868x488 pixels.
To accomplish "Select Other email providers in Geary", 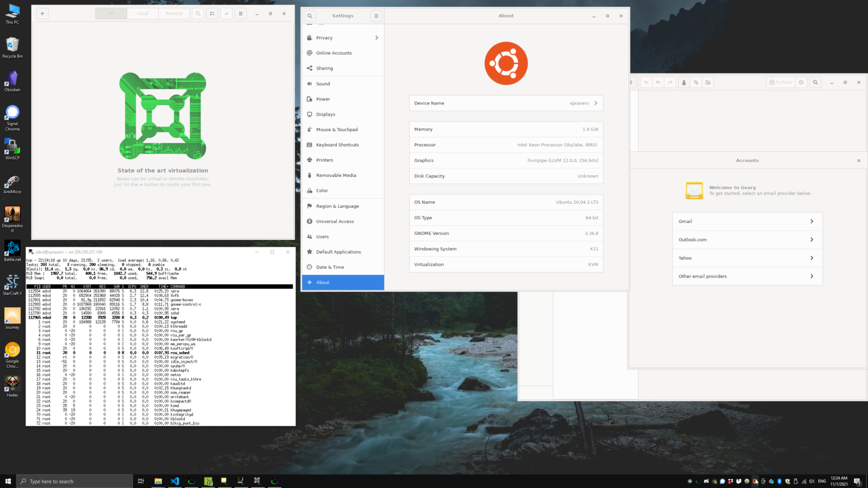I will pyautogui.click(x=747, y=276).
